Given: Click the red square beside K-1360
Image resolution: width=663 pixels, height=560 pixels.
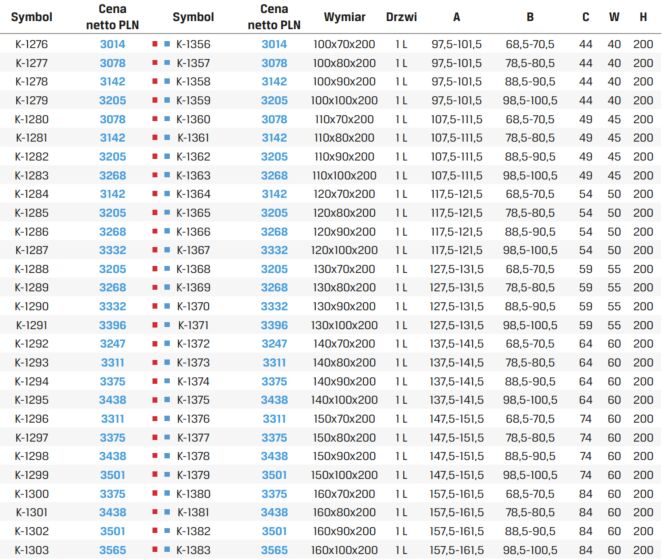Looking at the screenshot, I should coord(155,119).
